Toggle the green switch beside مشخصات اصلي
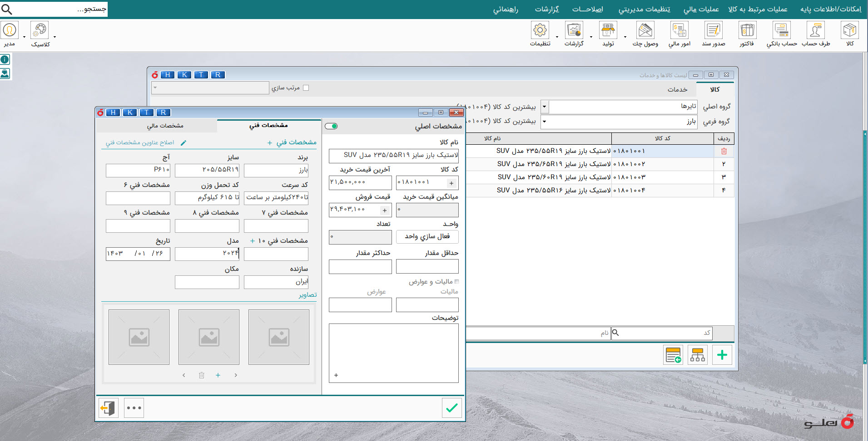Screen dimensions: 868x441 (332, 126)
